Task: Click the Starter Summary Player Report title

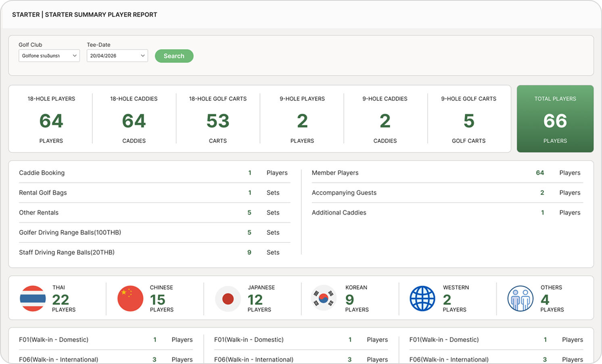Action: (x=85, y=15)
